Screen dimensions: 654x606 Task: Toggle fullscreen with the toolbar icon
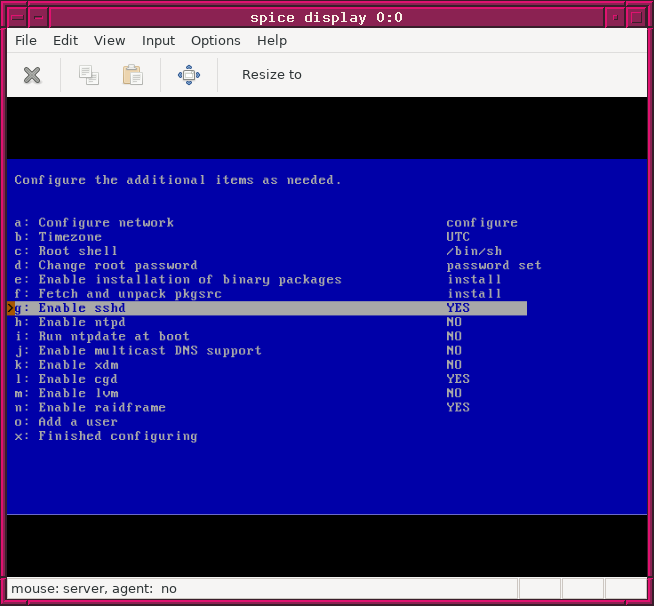188,75
